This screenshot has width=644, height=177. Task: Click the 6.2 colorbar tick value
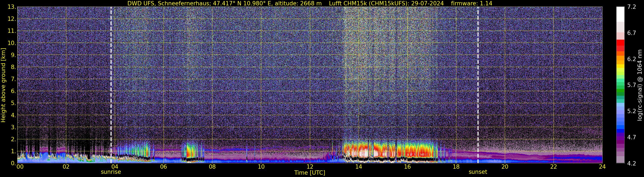click(632, 59)
